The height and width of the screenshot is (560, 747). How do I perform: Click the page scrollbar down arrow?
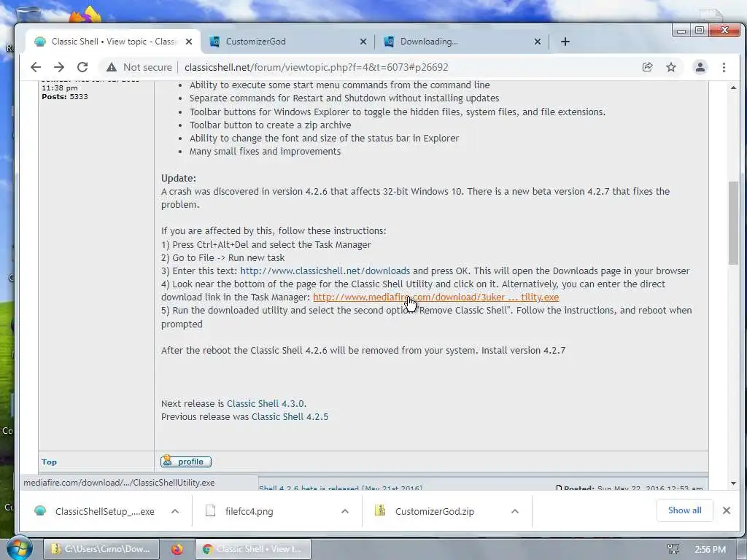click(733, 483)
